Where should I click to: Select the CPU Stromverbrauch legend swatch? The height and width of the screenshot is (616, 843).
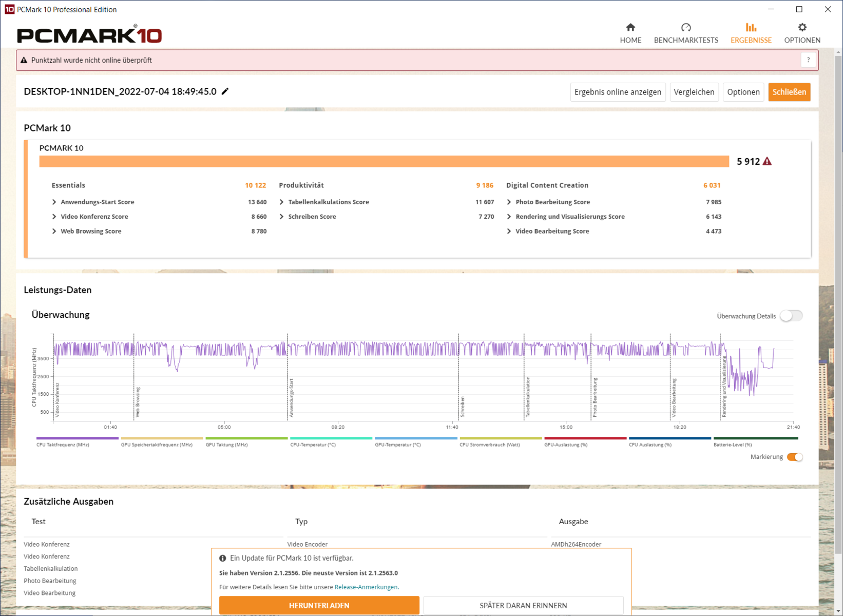point(501,438)
